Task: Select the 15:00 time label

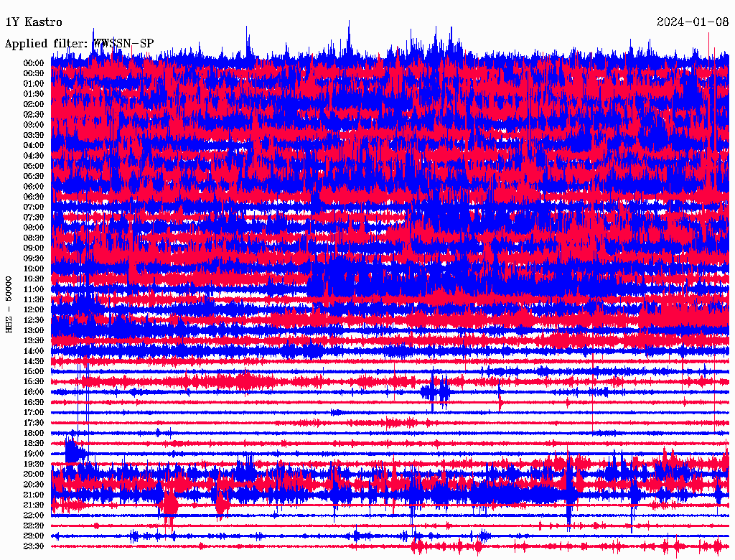Action: point(34,371)
